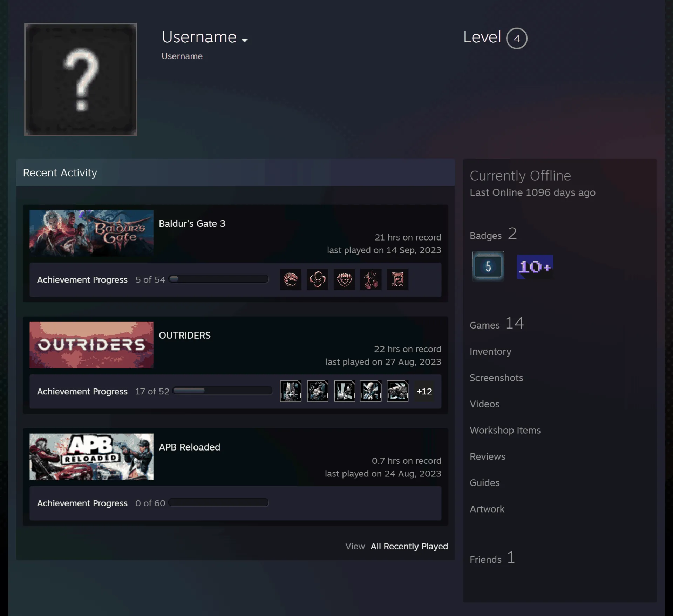This screenshot has height=616, width=673.
Task: Click the Level 4 circle icon
Action: (x=517, y=38)
